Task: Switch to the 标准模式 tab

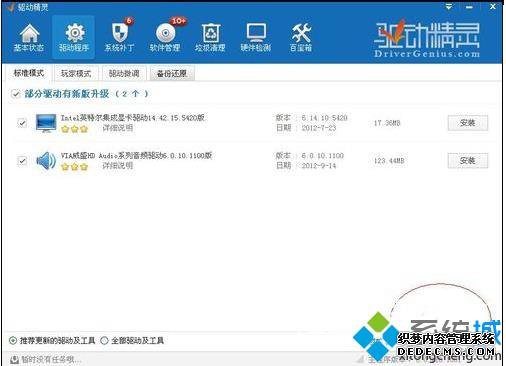Action: click(29, 73)
